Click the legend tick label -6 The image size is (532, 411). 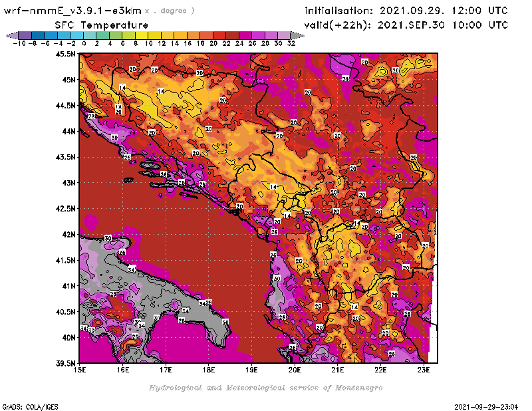(45, 43)
